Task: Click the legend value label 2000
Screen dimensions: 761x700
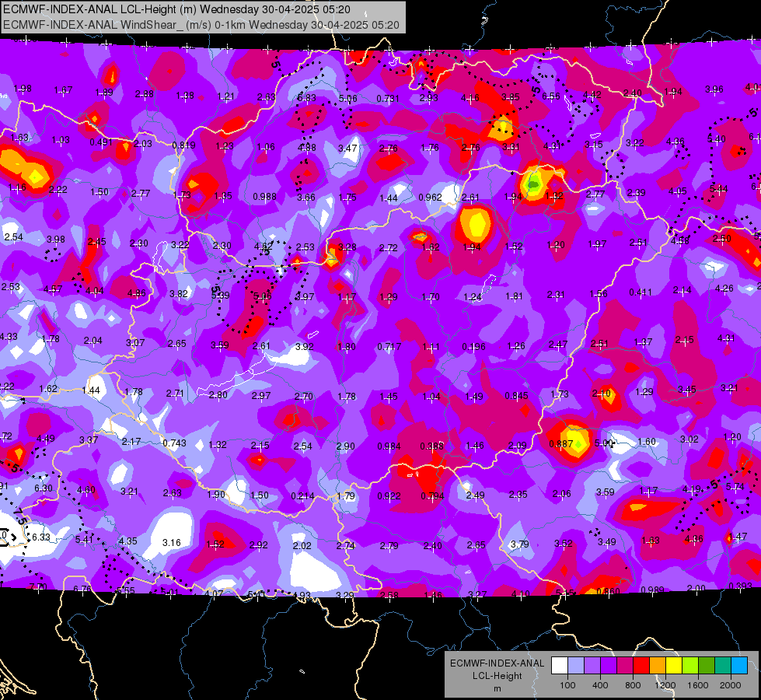Action: pos(731,685)
